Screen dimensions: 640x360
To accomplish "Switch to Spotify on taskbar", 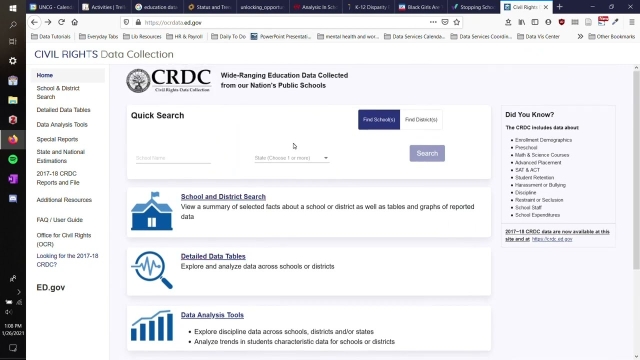I will pyautogui.click(x=13, y=159).
